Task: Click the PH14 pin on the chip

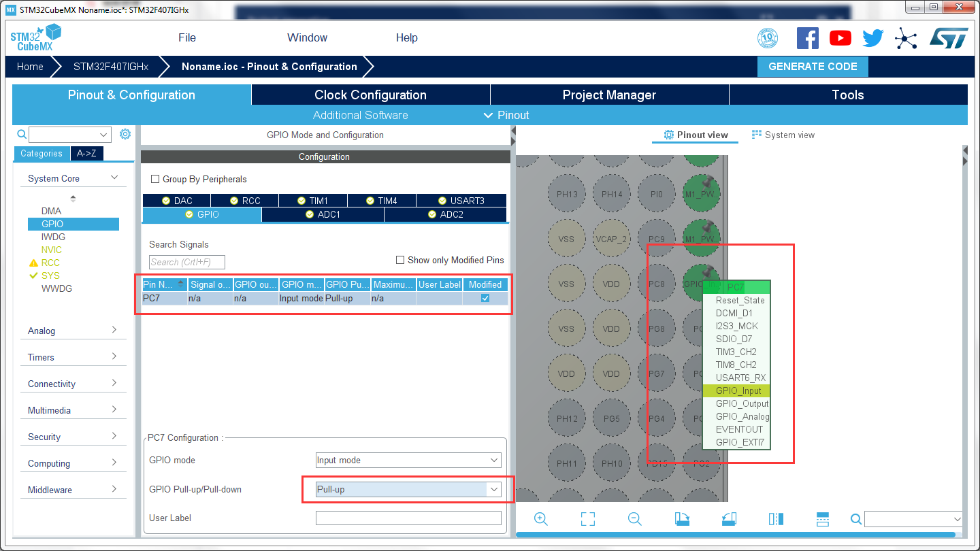Action: pos(611,194)
